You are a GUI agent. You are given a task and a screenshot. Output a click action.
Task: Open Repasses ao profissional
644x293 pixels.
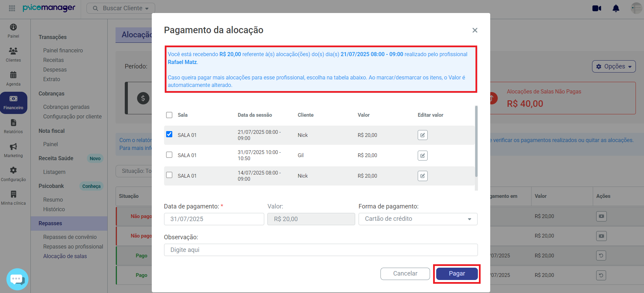(x=73, y=246)
